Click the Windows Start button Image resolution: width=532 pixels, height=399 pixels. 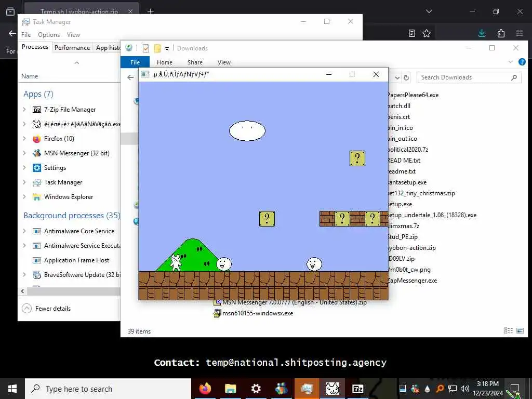(x=12, y=389)
